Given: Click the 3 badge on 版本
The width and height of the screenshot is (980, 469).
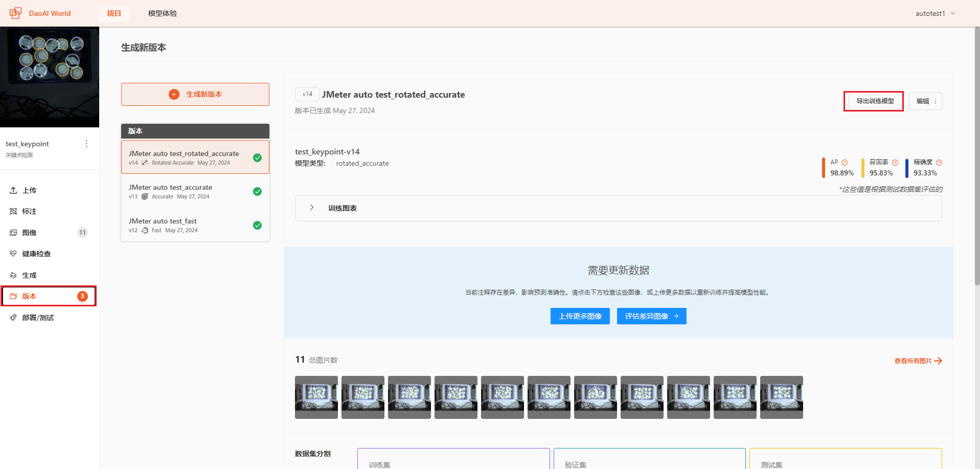Looking at the screenshot, I should pos(82,296).
